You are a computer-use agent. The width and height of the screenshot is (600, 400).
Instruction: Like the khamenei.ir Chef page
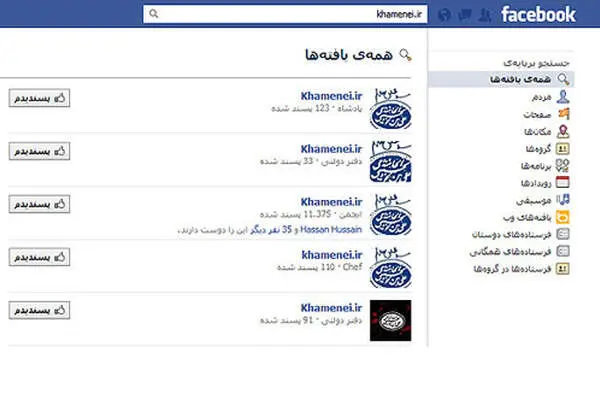39,257
